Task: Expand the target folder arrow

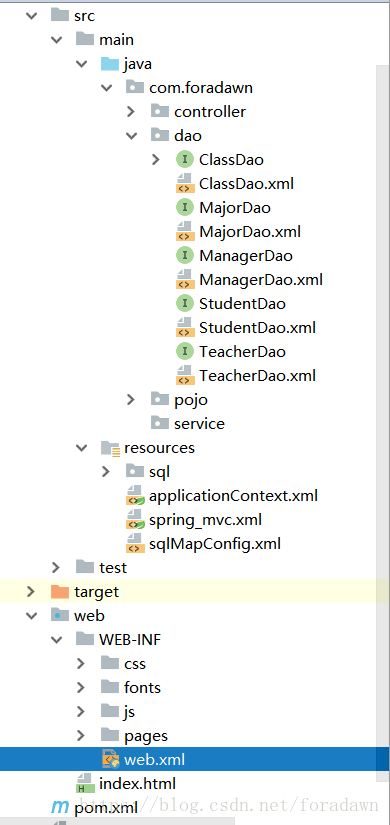Action: [x=31, y=592]
